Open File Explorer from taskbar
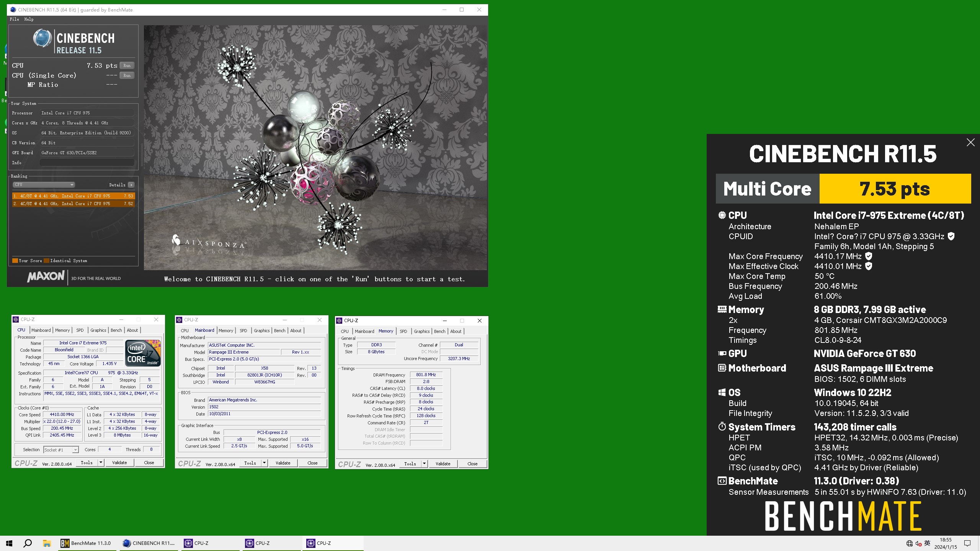 (47, 543)
